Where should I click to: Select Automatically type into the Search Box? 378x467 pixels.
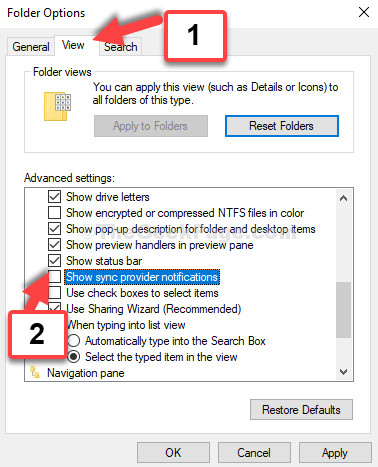(x=74, y=341)
